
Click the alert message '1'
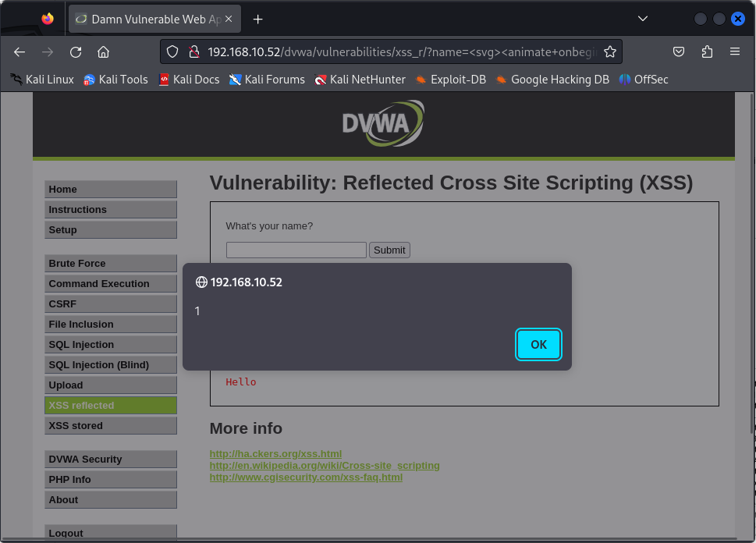pos(197,311)
